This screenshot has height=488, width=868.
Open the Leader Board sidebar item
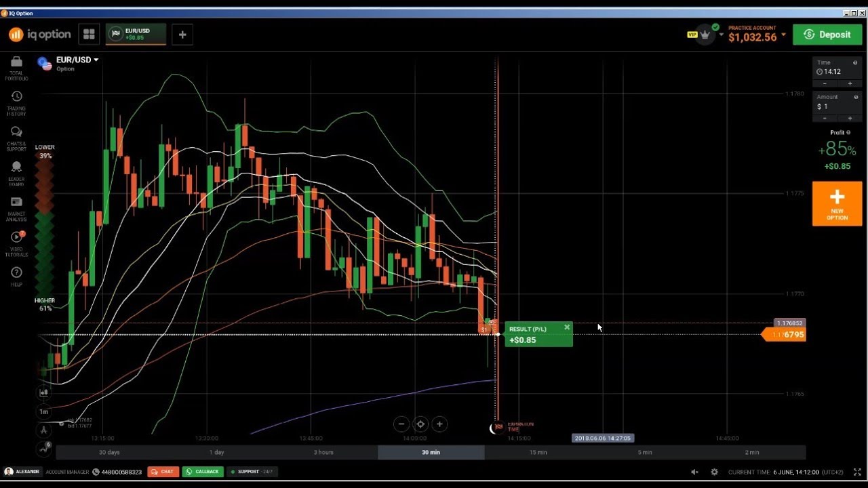[x=16, y=174]
